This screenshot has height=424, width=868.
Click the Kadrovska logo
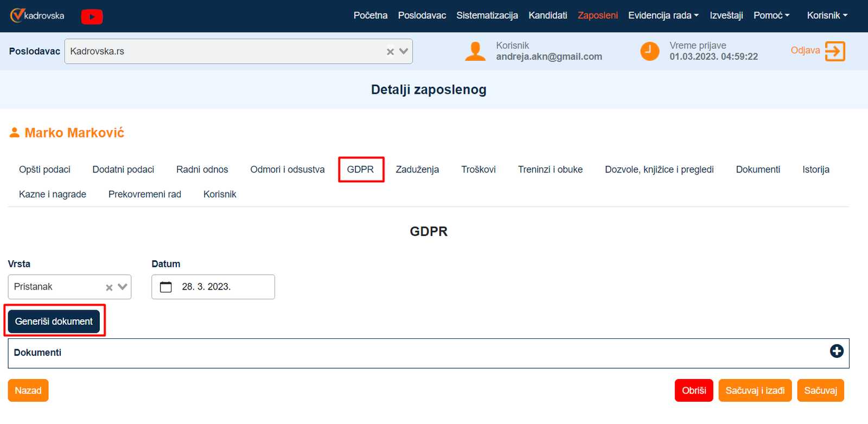37,16
